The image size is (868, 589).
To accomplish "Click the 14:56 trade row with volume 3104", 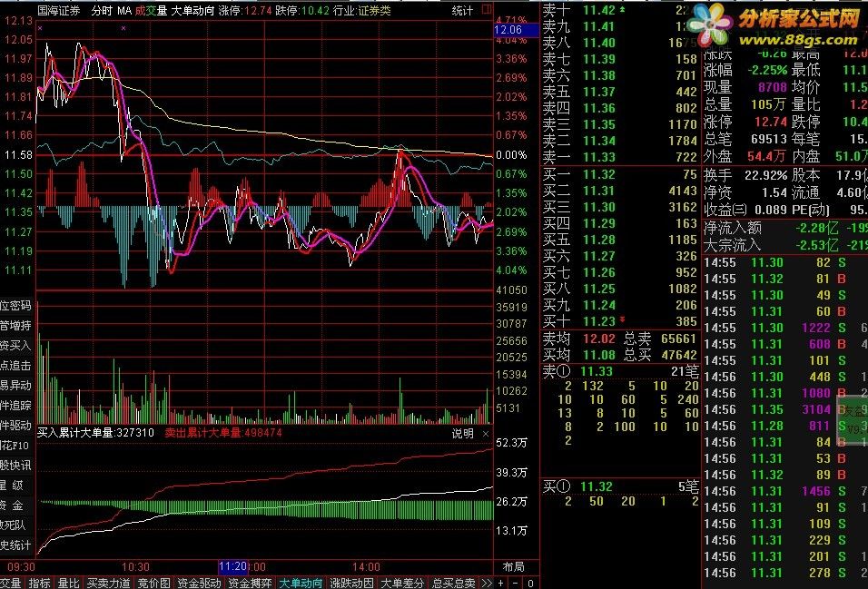I will 784,409.
